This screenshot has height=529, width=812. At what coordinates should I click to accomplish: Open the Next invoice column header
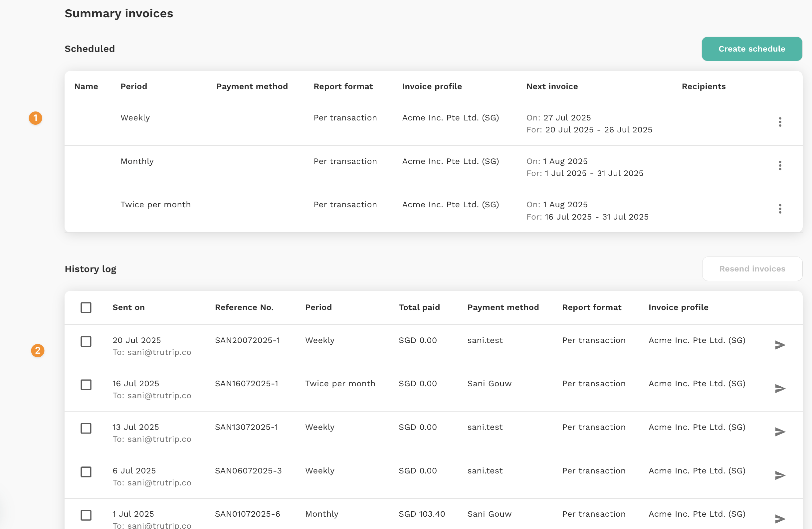point(552,86)
